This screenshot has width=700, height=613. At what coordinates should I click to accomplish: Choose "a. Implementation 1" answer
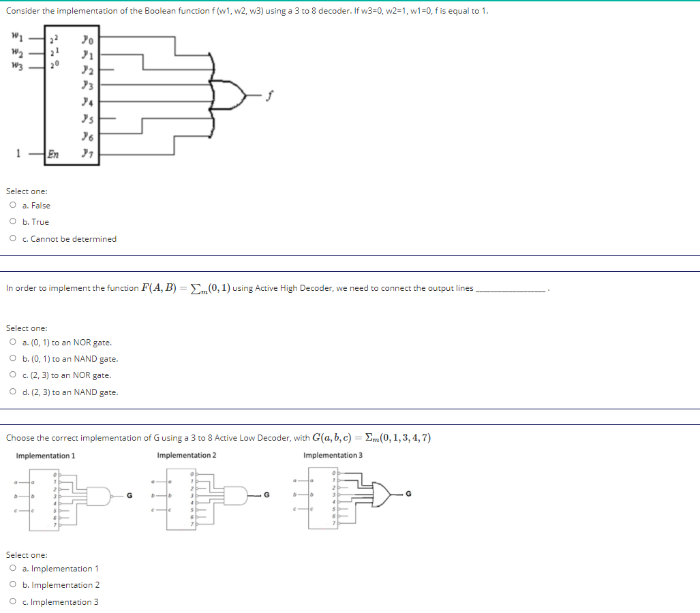pyautogui.click(x=12, y=568)
